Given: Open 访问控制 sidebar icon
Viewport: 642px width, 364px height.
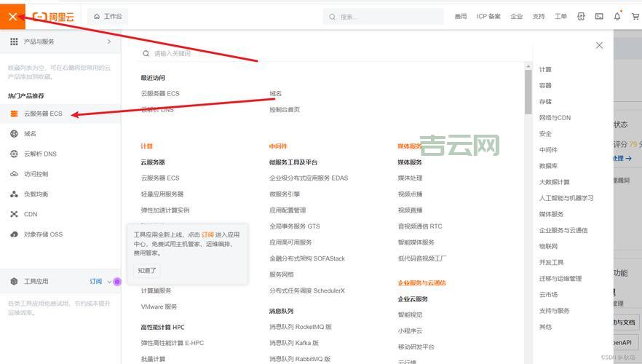Looking at the screenshot, I should pyautogui.click(x=14, y=173).
